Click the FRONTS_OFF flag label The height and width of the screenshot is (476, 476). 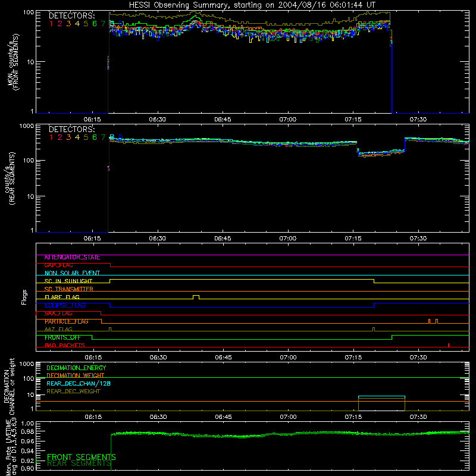click(62, 337)
